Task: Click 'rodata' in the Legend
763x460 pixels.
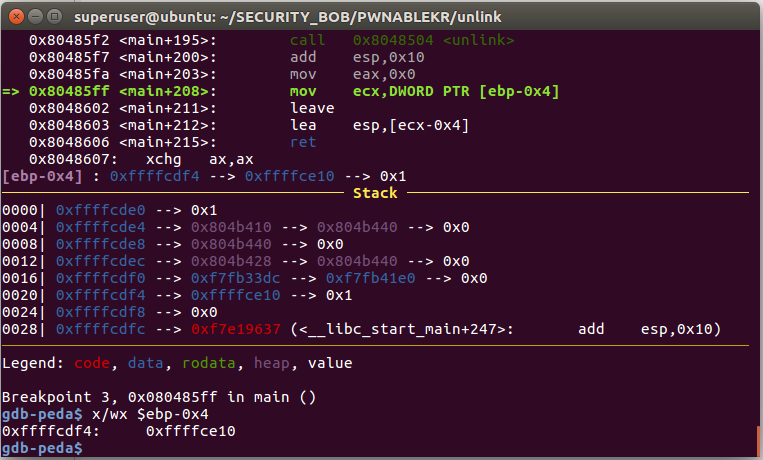Action: [x=208, y=363]
